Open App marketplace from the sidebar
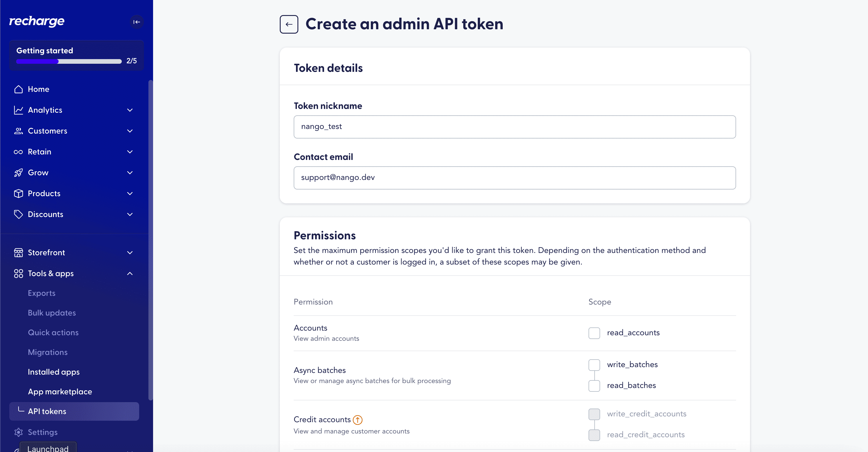Viewport: 868px width, 452px height. pos(60,391)
